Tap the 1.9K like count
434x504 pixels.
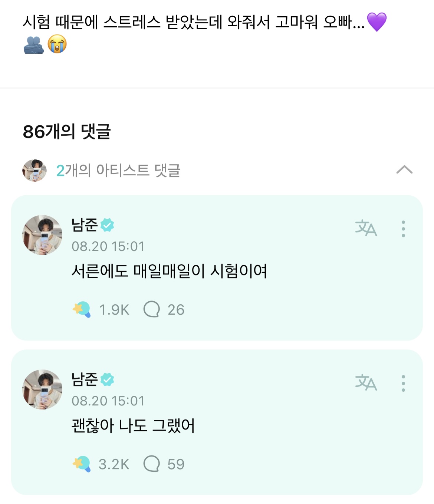tap(114, 310)
